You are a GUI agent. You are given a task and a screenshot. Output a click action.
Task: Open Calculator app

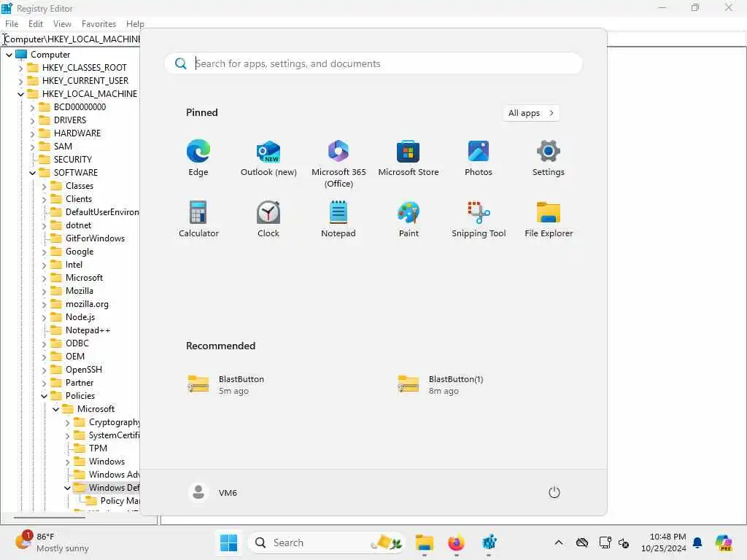point(198,219)
